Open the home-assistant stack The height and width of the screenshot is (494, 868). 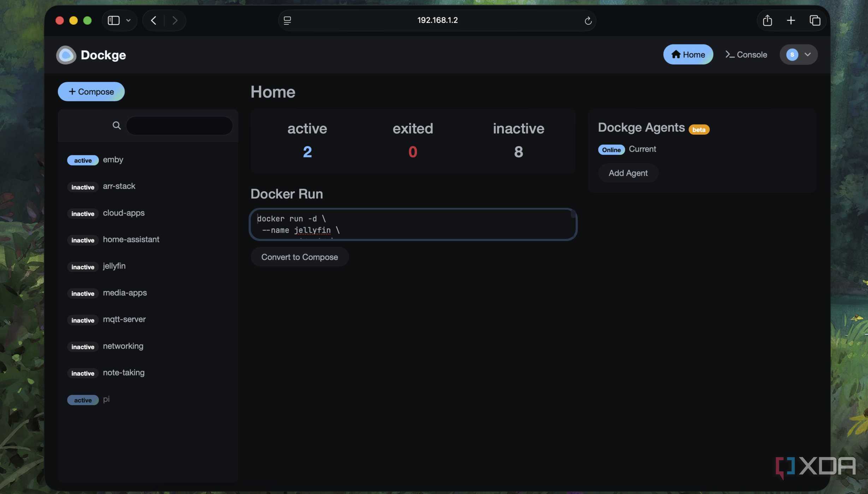(x=148, y=240)
